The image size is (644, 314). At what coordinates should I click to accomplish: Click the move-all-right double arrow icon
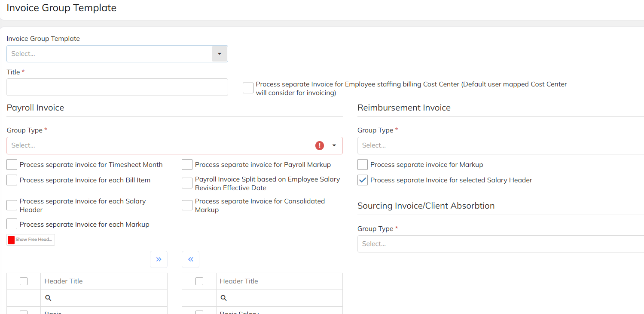pyautogui.click(x=159, y=259)
